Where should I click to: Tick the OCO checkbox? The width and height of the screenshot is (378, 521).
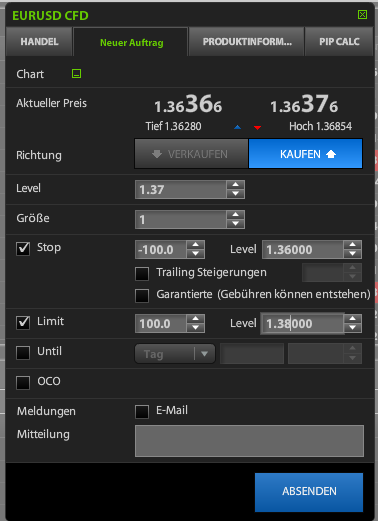(x=23, y=383)
